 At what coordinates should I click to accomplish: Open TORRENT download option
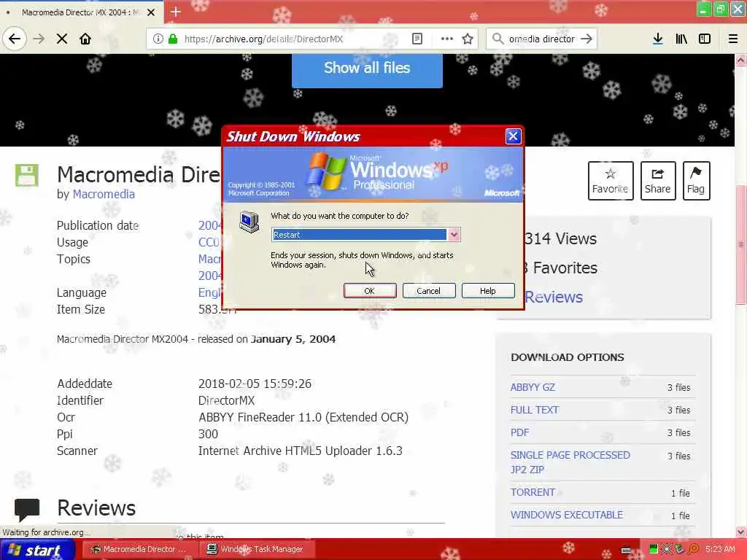(533, 492)
